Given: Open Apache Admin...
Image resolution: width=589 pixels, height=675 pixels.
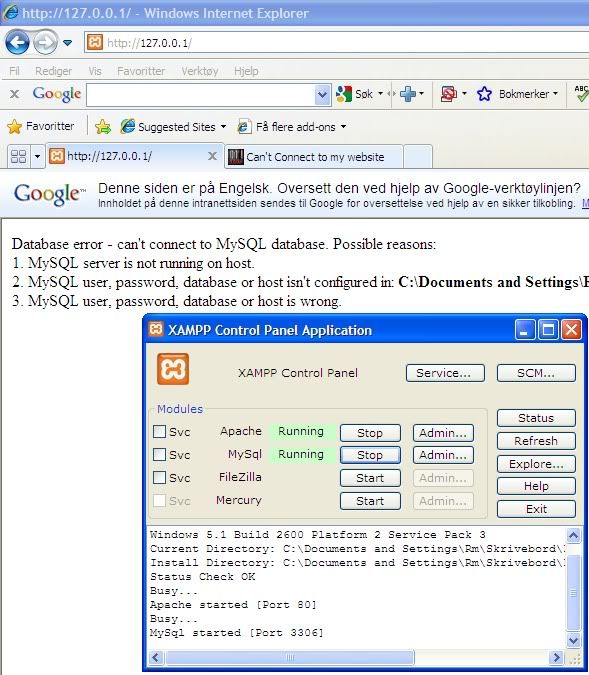Looking at the screenshot, I should point(443,433).
